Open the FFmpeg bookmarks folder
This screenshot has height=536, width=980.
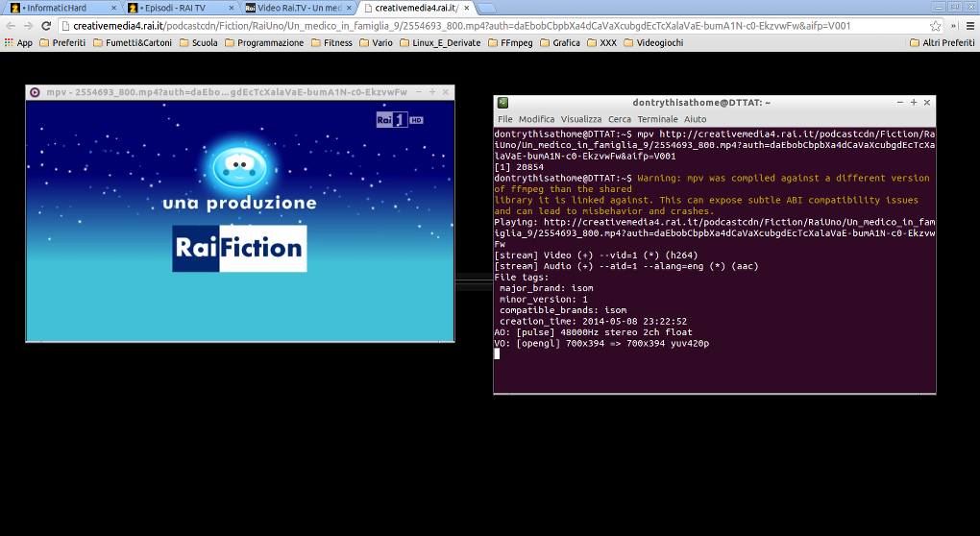click(510, 42)
